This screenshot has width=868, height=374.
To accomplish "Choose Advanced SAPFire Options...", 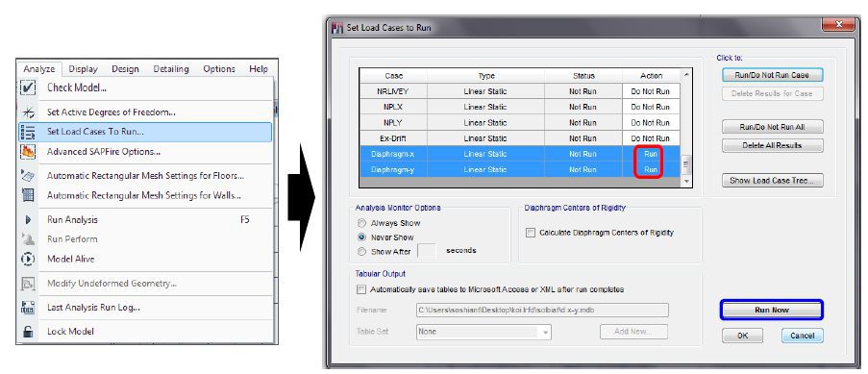I will [x=145, y=151].
